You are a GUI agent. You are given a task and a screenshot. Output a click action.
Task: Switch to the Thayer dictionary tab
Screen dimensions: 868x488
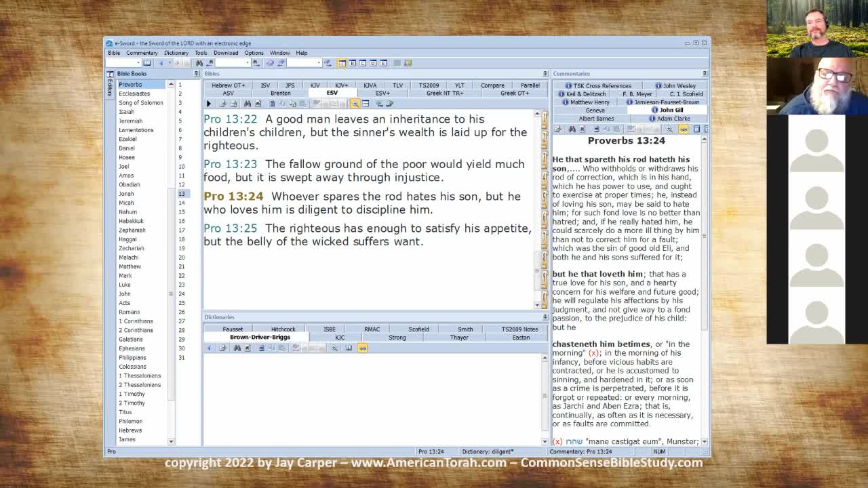(459, 338)
